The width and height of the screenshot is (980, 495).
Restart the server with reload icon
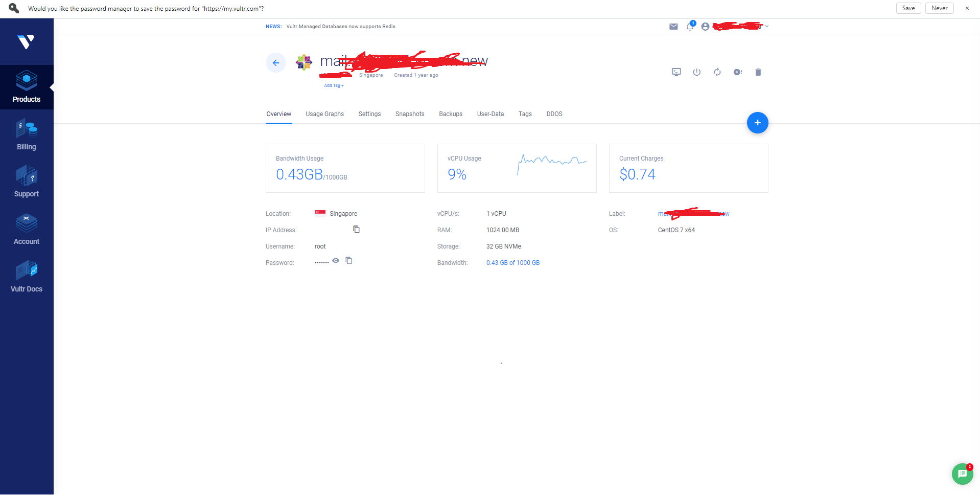tap(717, 72)
